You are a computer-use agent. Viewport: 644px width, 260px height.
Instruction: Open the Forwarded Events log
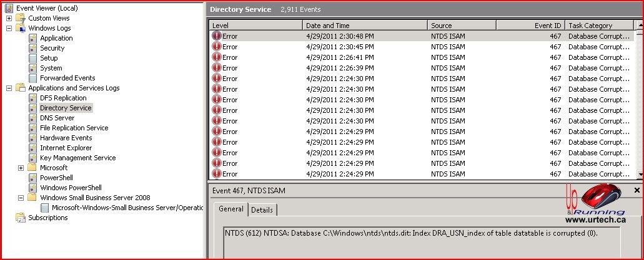pos(67,78)
